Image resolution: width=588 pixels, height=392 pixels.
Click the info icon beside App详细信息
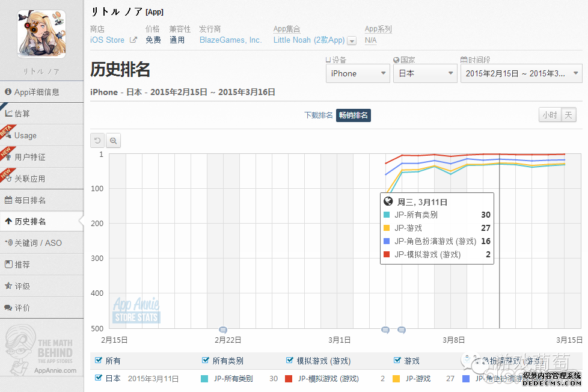tap(8, 91)
